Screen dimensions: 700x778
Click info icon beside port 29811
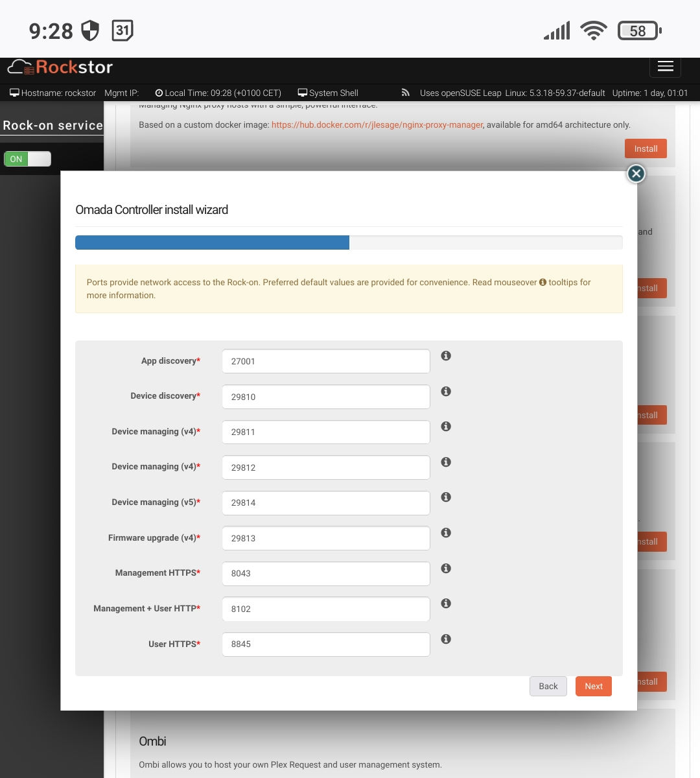tap(446, 427)
